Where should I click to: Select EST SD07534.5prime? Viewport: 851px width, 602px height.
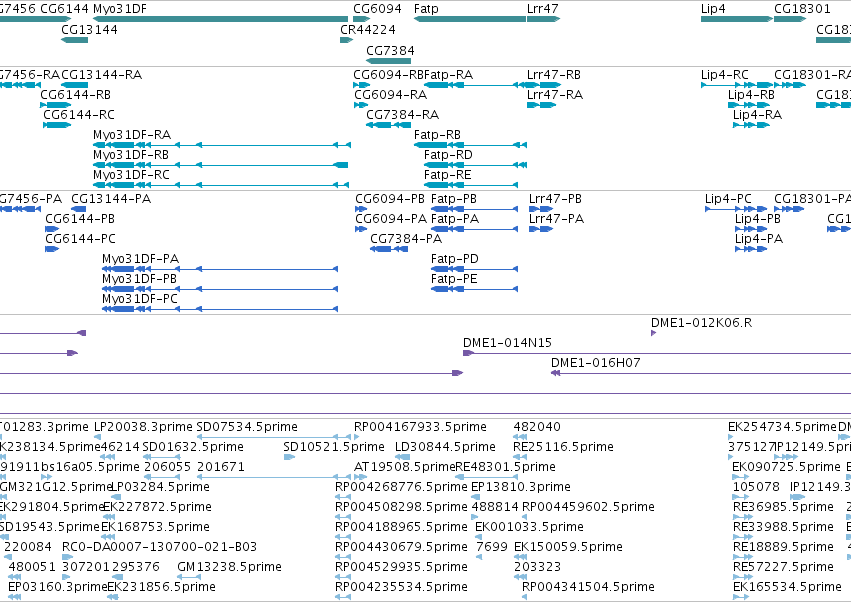coord(247,427)
